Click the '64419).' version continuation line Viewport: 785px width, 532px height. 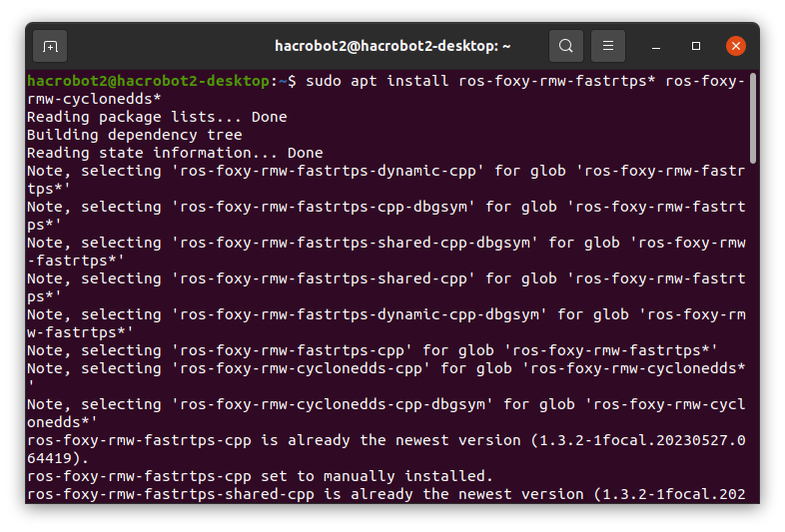[x=58, y=458]
